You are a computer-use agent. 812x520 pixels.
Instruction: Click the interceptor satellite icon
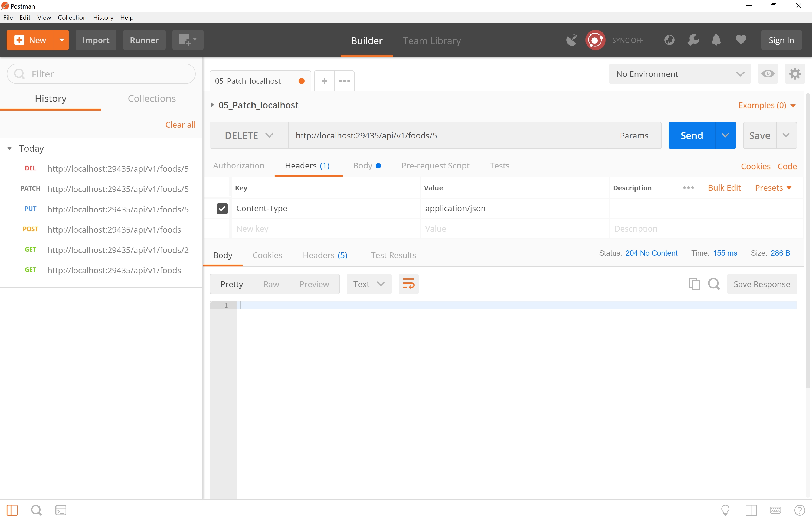[x=571, y=40]
